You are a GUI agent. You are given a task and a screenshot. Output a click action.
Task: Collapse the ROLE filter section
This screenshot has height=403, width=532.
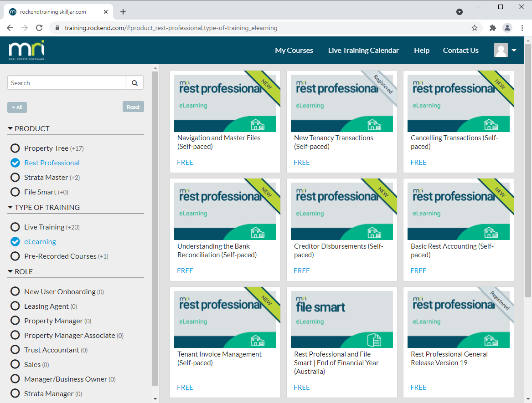(21, 271)
